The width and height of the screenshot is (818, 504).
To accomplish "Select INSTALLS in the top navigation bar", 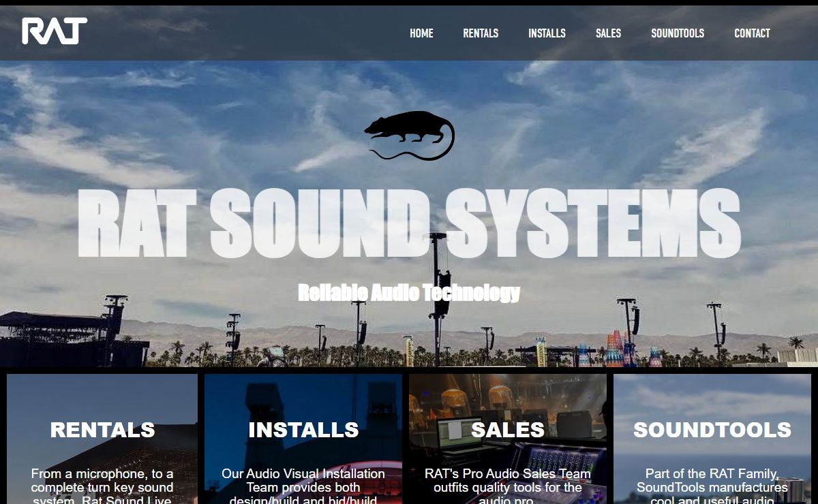I will point(547,33).
